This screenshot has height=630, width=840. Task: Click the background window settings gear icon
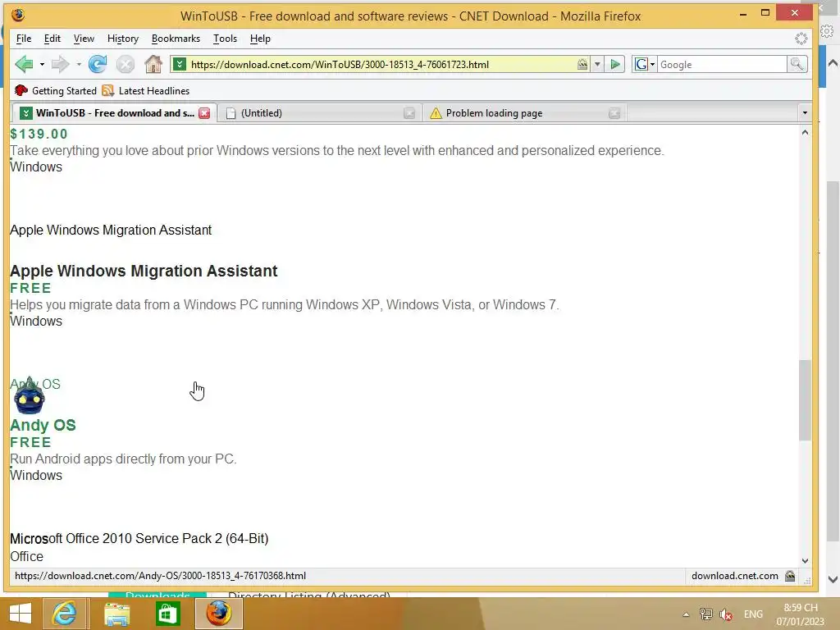tap(827, 32)
